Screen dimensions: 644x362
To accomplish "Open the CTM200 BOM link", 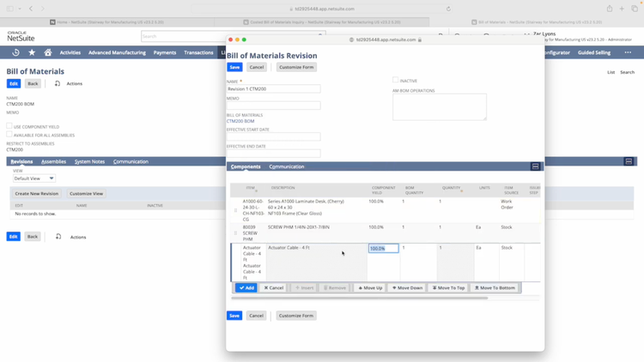I will coord(240,121).
